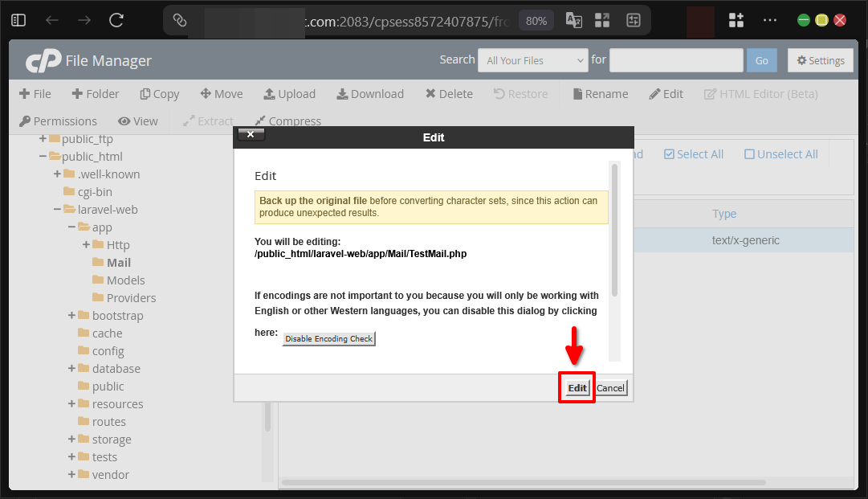
Task: Download the selected TestMail.php file
Action: (369, 94)
